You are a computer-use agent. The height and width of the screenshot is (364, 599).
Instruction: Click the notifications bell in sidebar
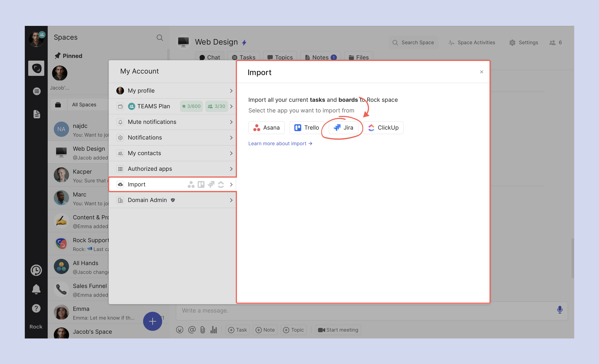(36, 289)
